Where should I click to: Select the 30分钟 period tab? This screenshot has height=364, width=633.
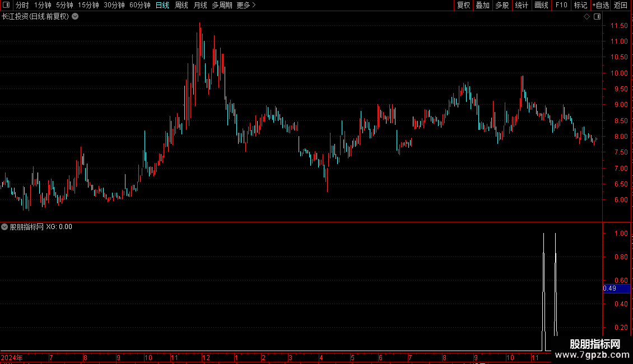(x=114, y=5)
